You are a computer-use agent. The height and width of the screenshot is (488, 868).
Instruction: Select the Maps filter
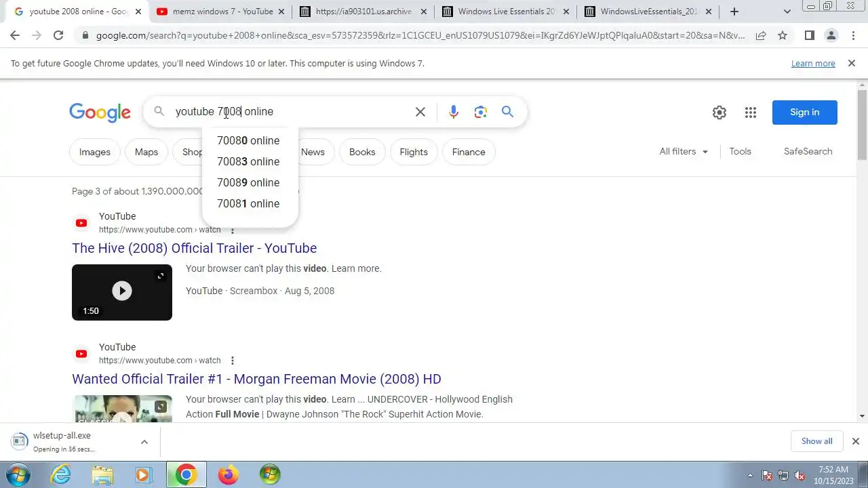click(x=146, y=152)
